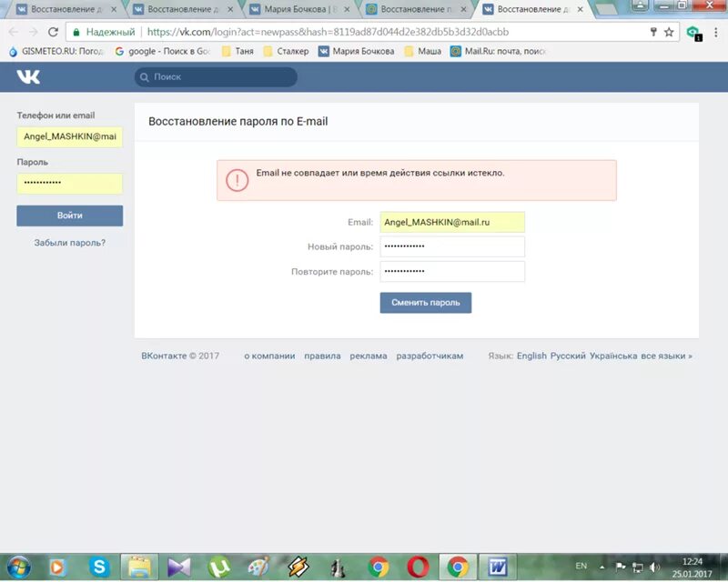Click the Новый пароль field

click(452, 246)
